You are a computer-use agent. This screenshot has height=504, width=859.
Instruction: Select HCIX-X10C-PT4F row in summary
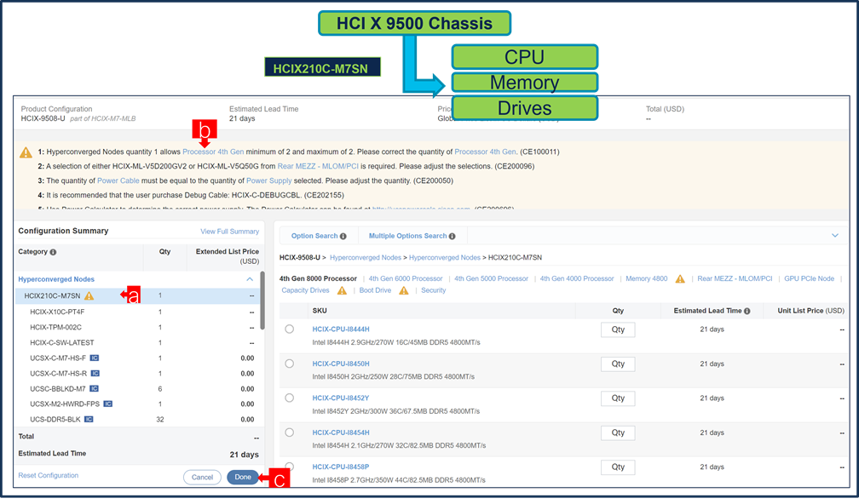[137, 312]
